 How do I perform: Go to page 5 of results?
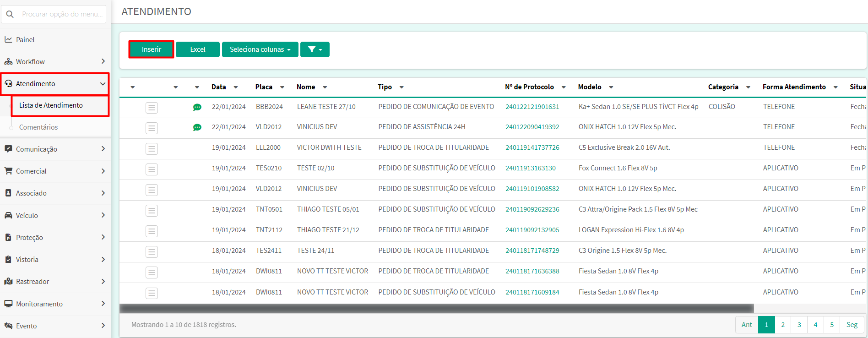[832, 325]
